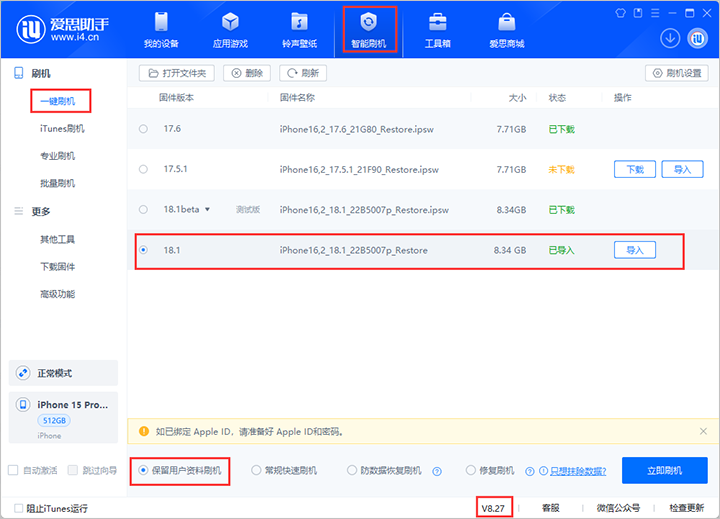The image size is (720, 519).
Task: Open 只想抹除数据? link
Action: click(x=578, y=471)
